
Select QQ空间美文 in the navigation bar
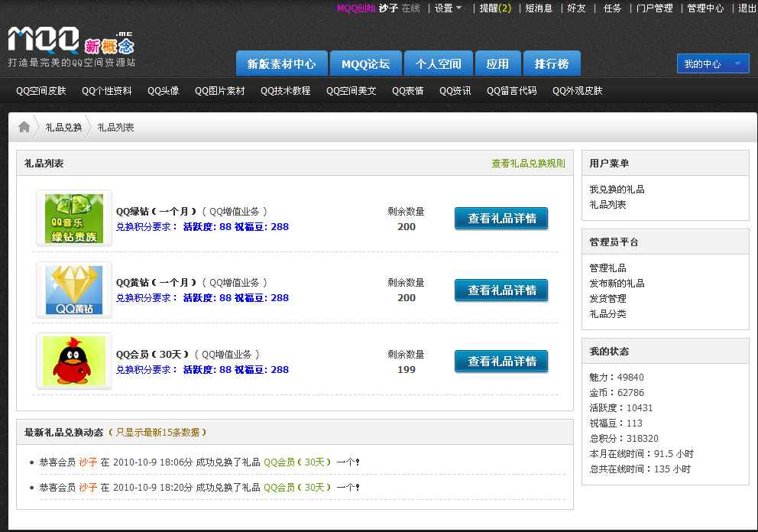coord(351,91)
